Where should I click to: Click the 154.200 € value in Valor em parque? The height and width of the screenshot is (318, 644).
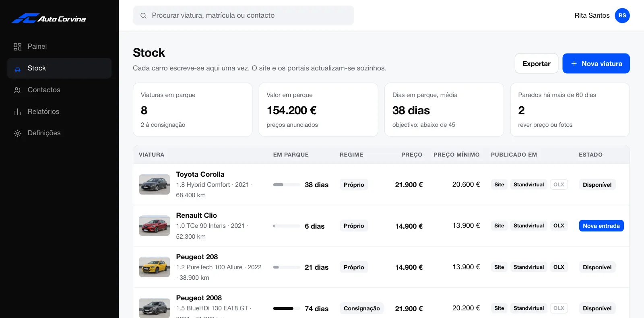click(292, 110)
